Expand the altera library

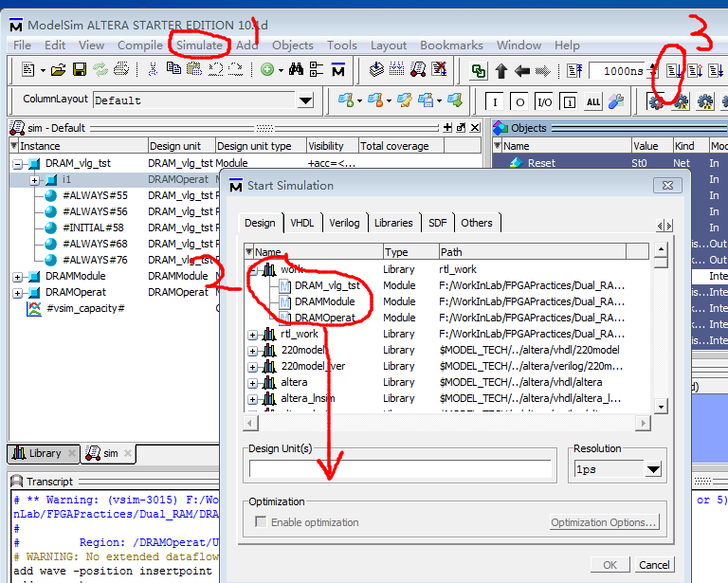252,383
